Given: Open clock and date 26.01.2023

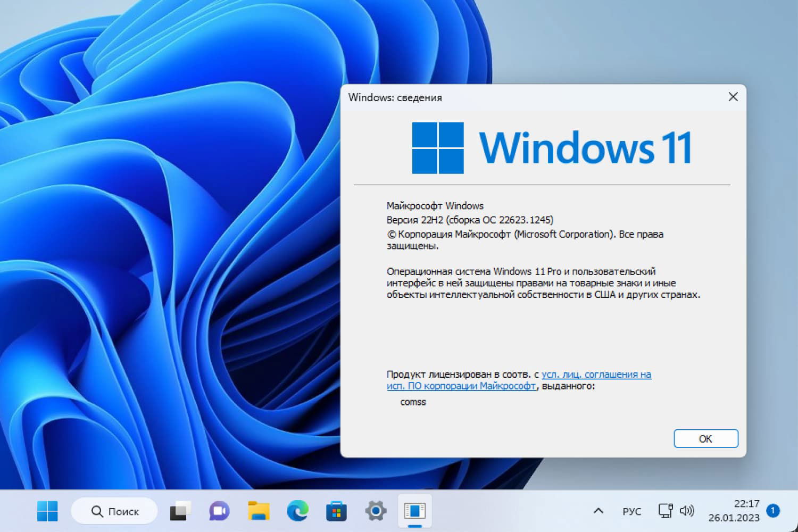Looking at the screenshot, I should [x=734, y=511].
